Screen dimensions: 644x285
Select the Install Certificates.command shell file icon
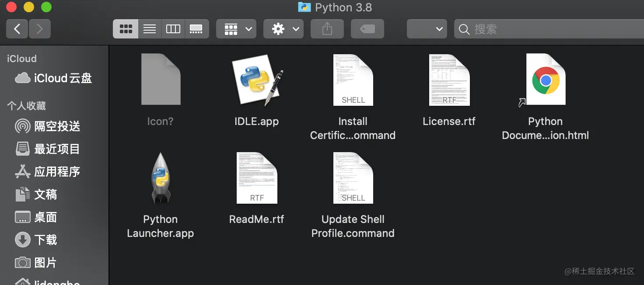(353, 80)
